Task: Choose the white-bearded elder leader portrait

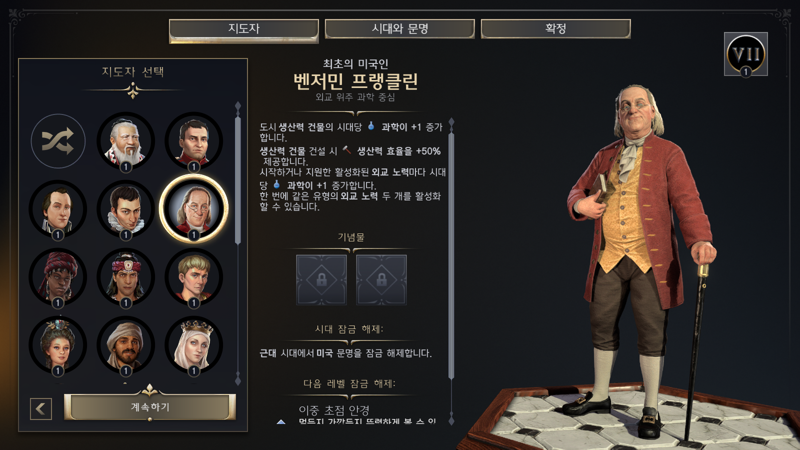Action: [x=126, y=141]
